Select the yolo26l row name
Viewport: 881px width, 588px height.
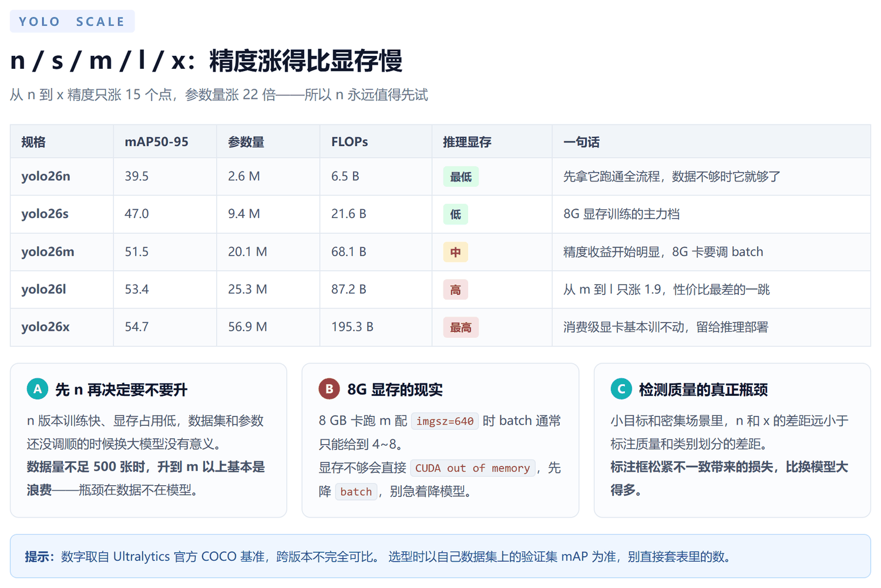point(43,289)
